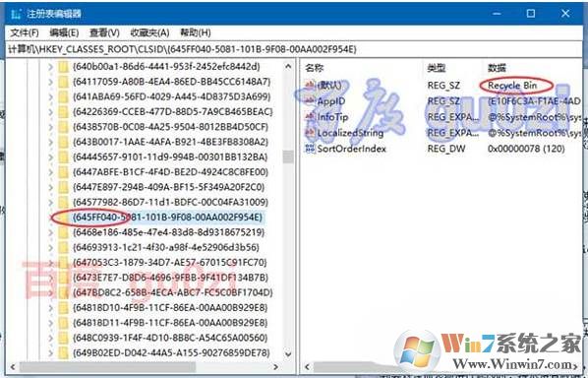Viewport: 588px width, 378px height.
Task: Select the {645FF040-5081-101B-9F08-00AA002F954E} key
Action: [x=167, y=218]
